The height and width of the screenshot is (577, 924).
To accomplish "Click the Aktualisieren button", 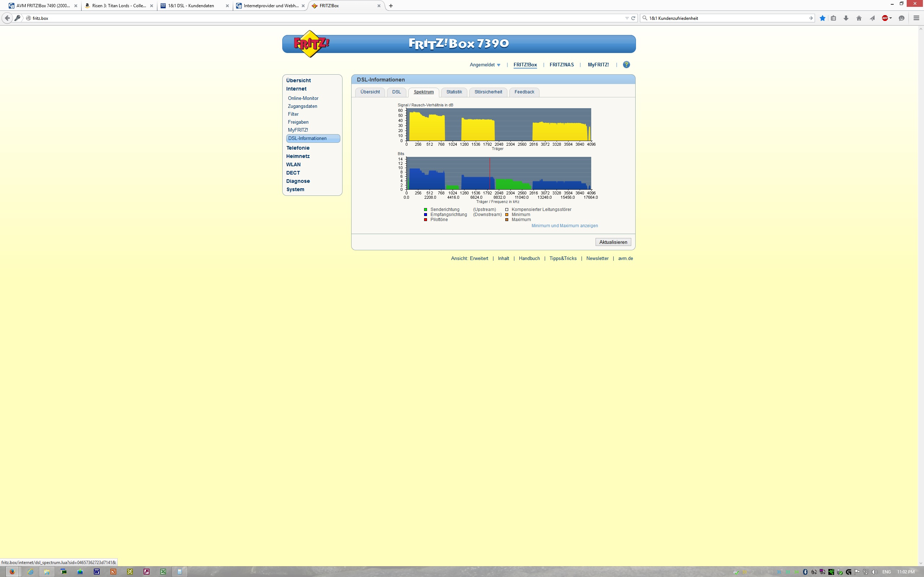I will 613,242.
